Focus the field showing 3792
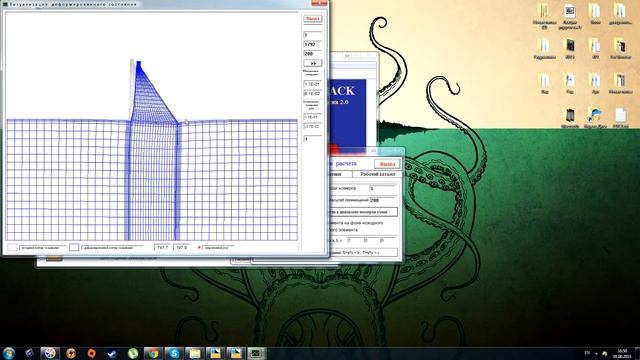The width and height of the screenshot is (640, 360). 313,44
